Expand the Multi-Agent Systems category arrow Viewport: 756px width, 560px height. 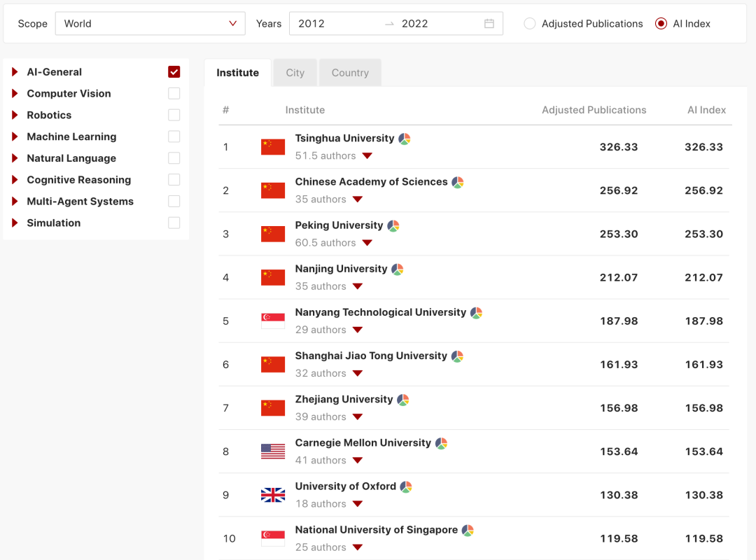[15, 201]
